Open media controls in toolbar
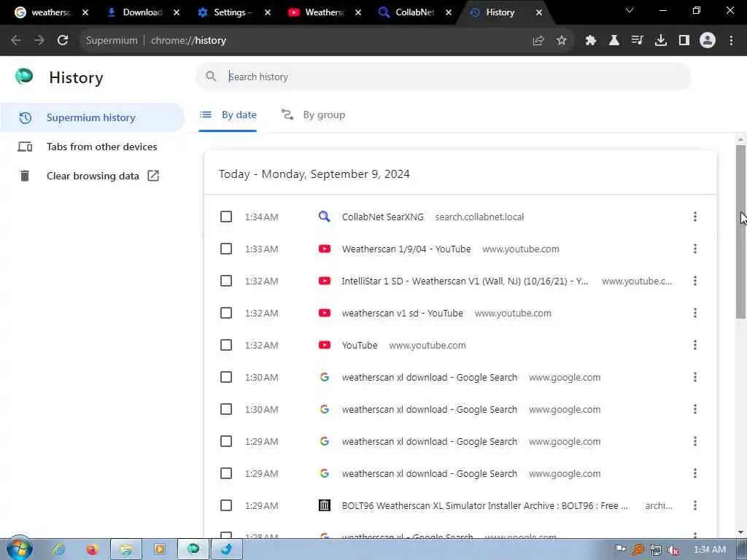 pyautogui.click(x=638, y=41)
